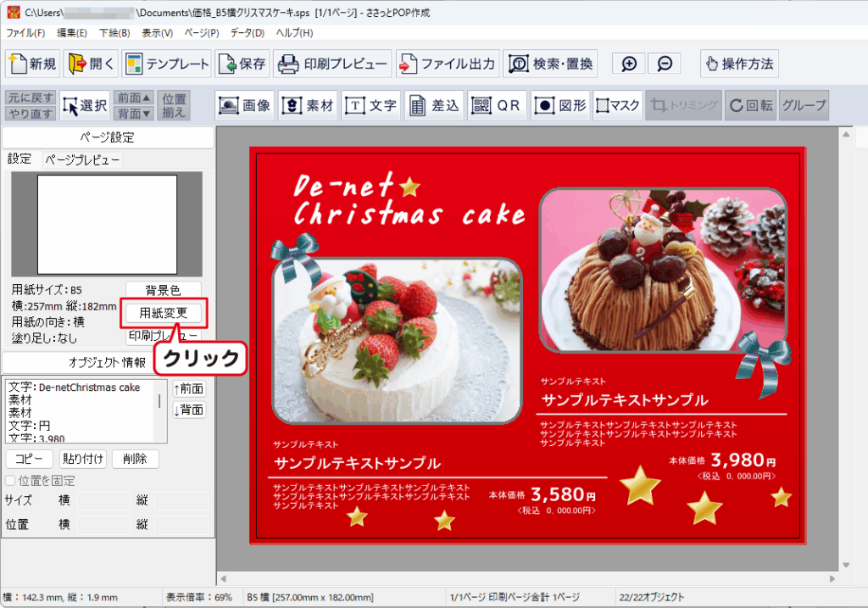This screenshot has width=868, height=608.
Task: Open the ヘルプ(H) menu
Action: coord(294,33)
